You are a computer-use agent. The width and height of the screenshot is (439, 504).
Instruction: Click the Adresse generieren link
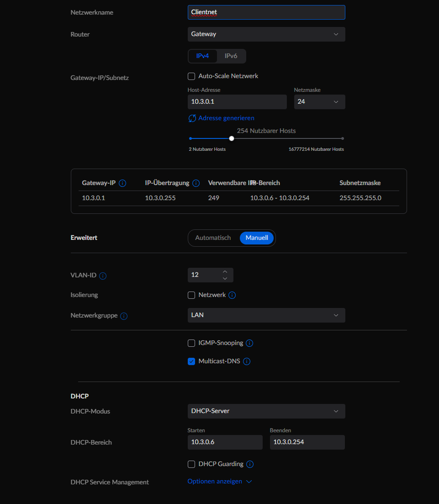(226, 118)
